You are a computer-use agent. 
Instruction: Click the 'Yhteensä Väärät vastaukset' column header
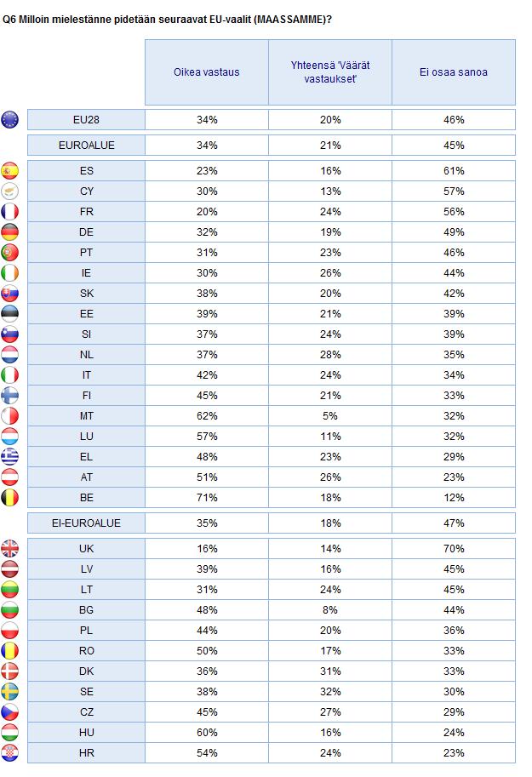click(330, 72)
